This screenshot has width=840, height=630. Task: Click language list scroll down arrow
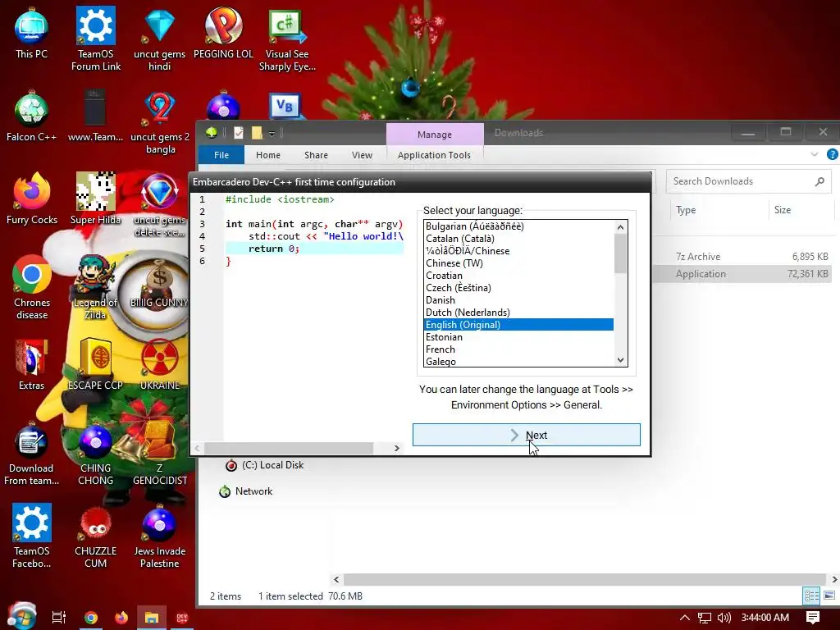coord(620,360)
